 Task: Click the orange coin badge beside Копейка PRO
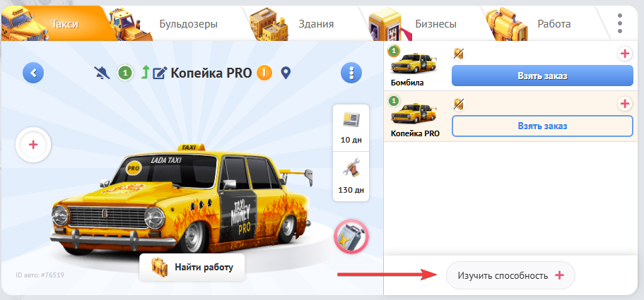click(264, 73)
